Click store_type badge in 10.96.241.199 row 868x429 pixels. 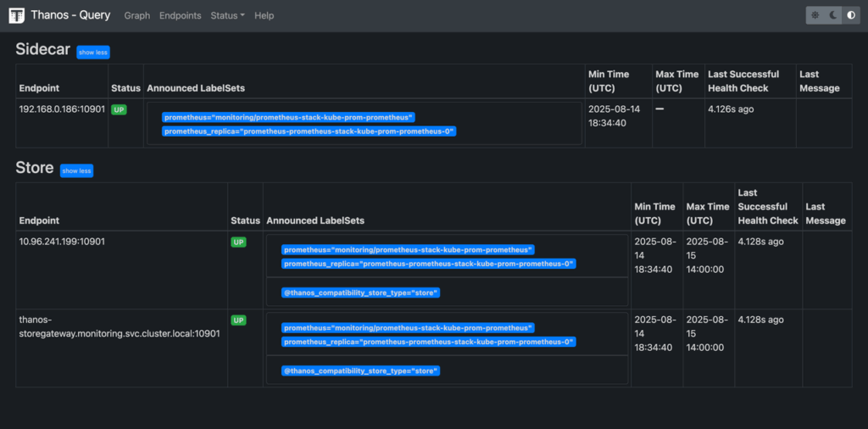click(x=360, y=292)
